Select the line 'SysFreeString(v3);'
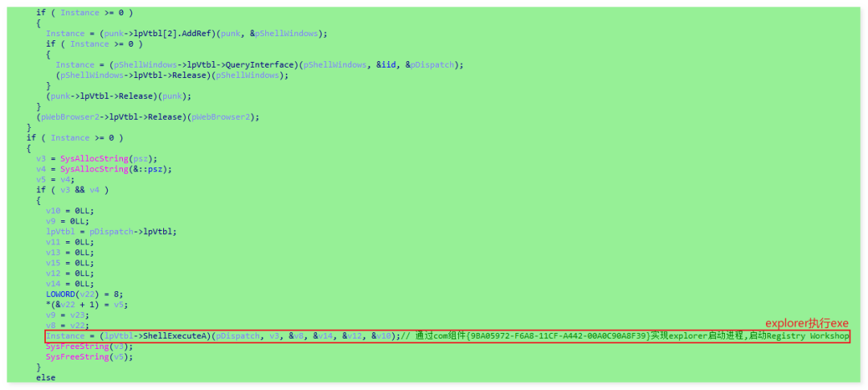 [89, 347]
